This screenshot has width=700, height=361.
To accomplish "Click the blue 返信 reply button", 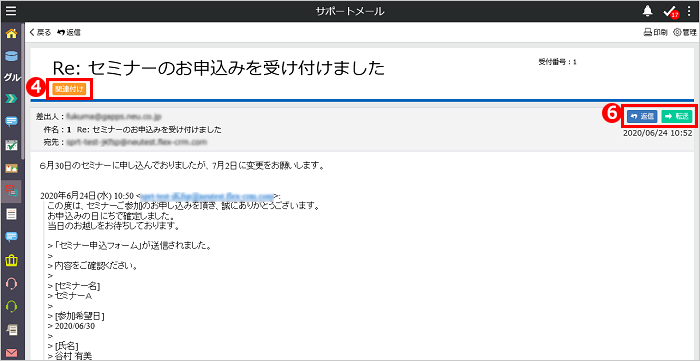I will coord(642,116).
